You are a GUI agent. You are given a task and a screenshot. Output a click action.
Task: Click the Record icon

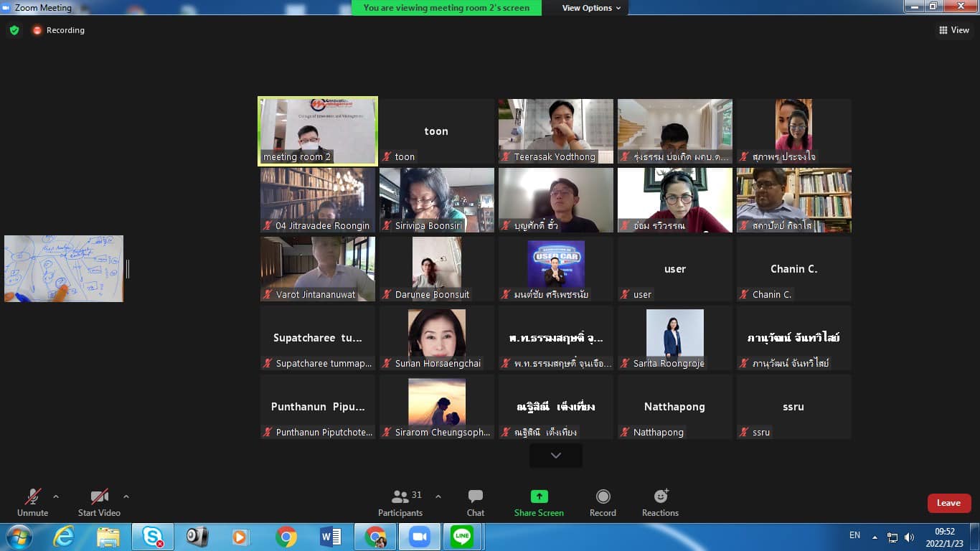pyautogui.click(x=603, y=496)
